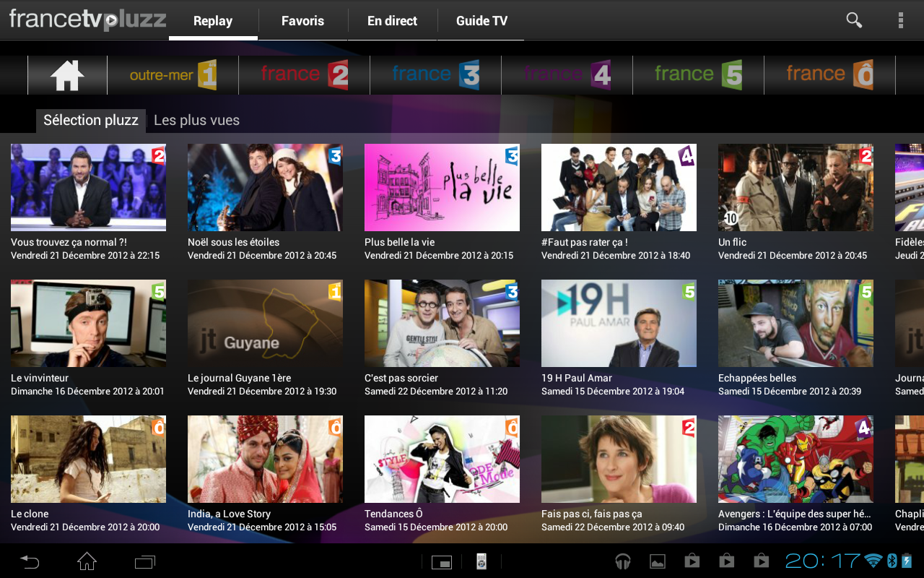The width and height of the screenshot is (924, 578).
Task: Open the jt Guyane thumbnail
Action: click(265, 324)
